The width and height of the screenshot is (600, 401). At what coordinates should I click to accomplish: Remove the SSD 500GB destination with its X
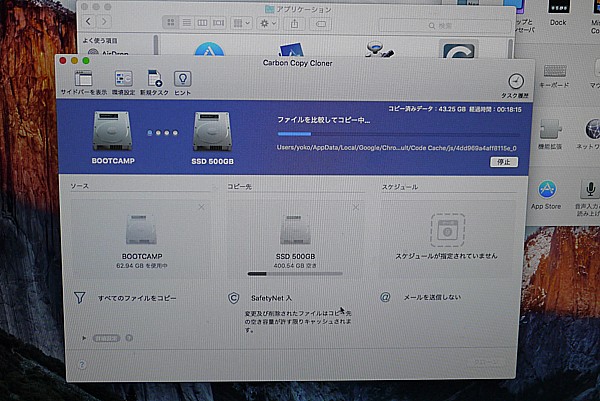355,207
